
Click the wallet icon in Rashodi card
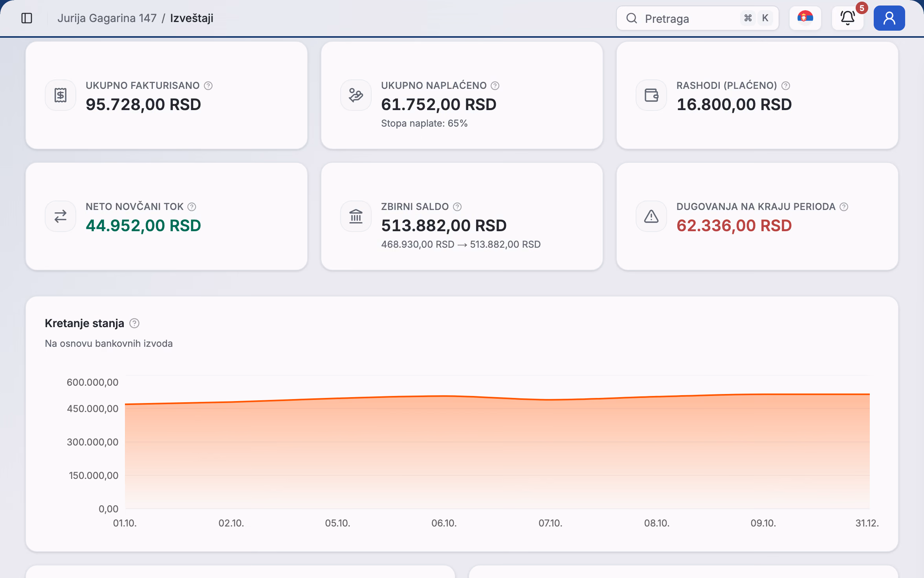[x=651, y=95]
